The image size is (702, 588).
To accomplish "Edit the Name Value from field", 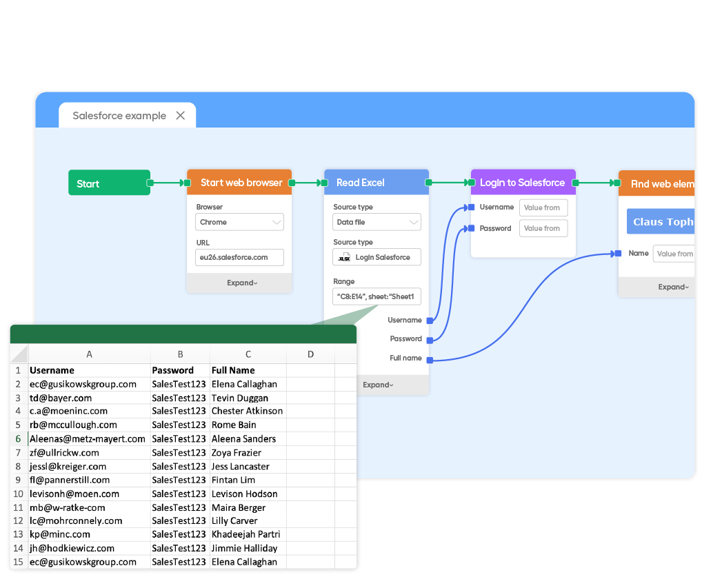I will (674, 254).
